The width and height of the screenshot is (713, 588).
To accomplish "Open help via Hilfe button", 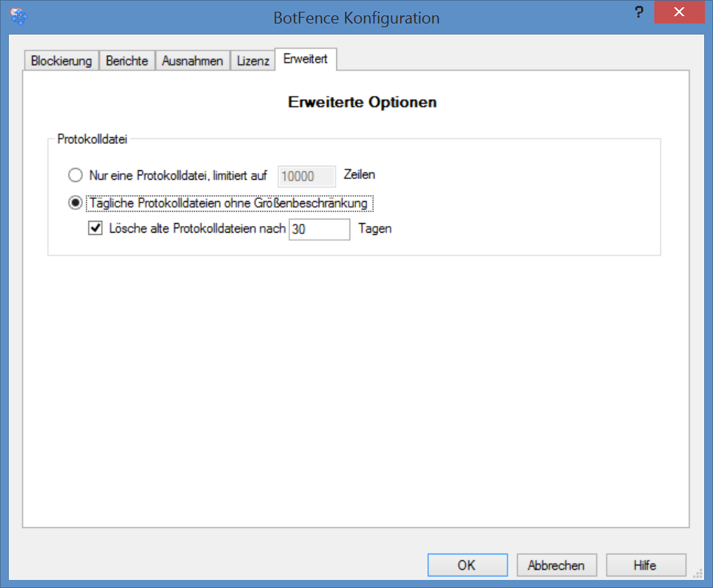I will click(645, 565).
